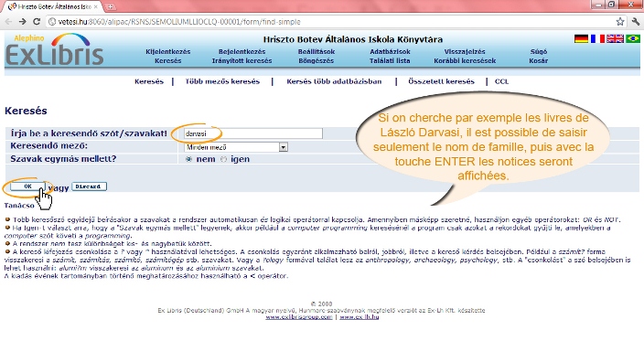
Task: Go to Irányított keresés
Action: pos(241,60)
